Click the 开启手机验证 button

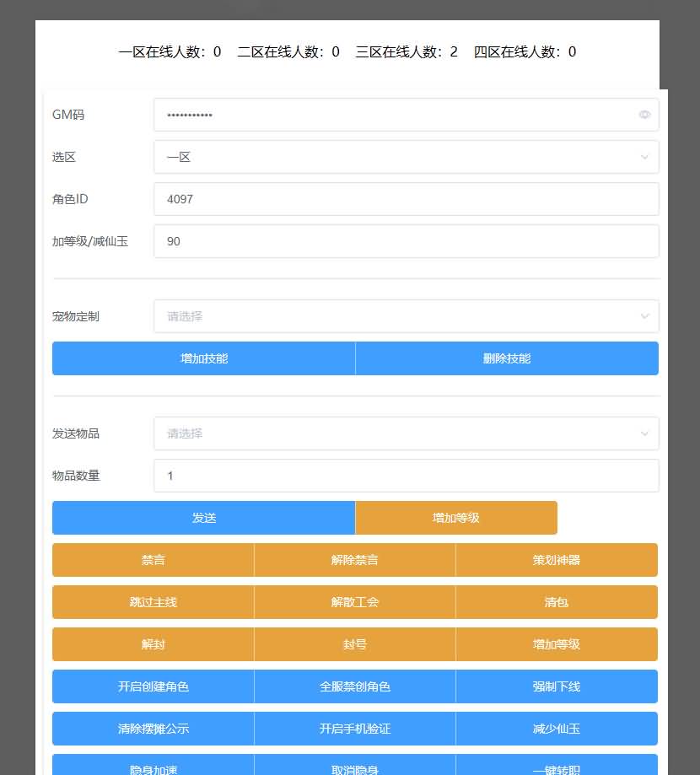355,729
